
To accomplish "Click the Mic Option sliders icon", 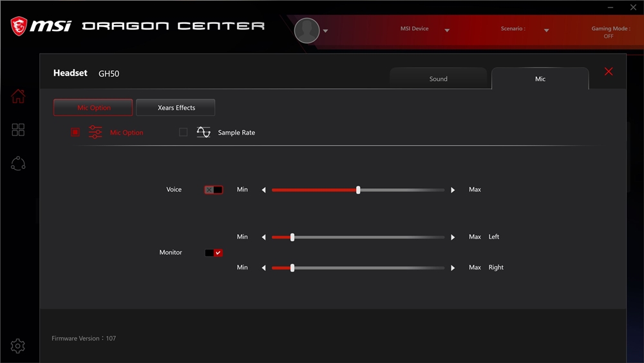I will tap(95, 132).
